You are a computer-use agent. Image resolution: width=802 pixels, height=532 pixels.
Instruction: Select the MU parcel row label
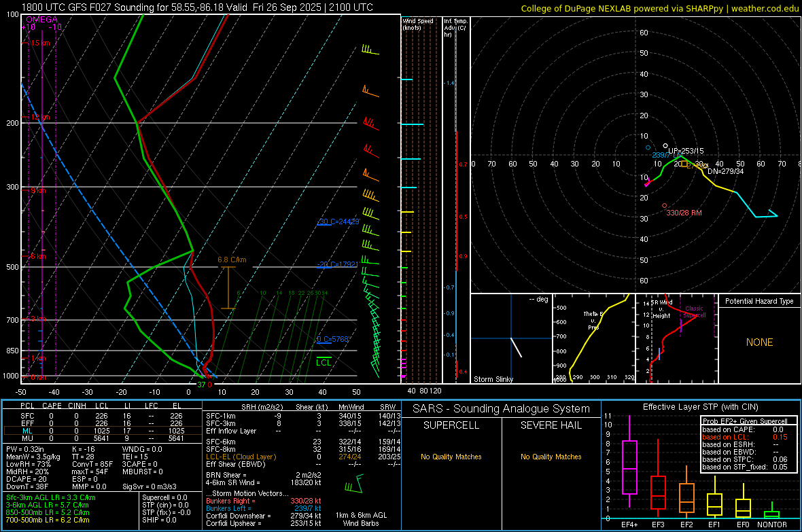[x=27, y=438]
